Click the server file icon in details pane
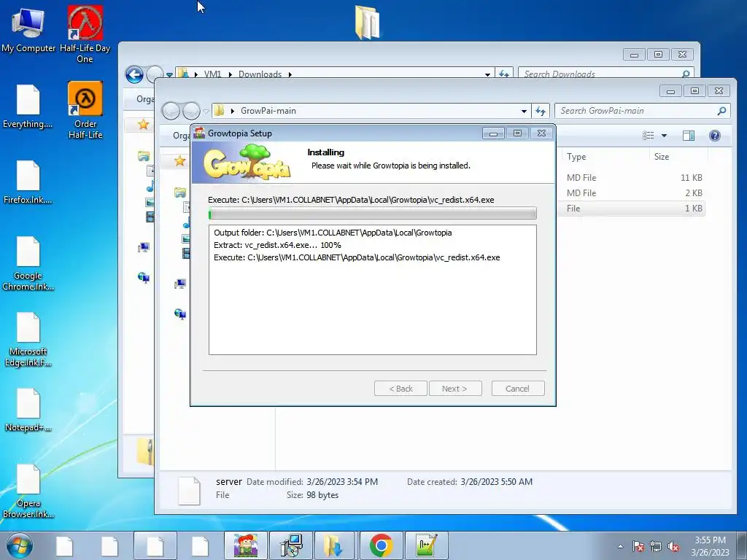Viewport: 747px width, 560px height. pos(189,491)
